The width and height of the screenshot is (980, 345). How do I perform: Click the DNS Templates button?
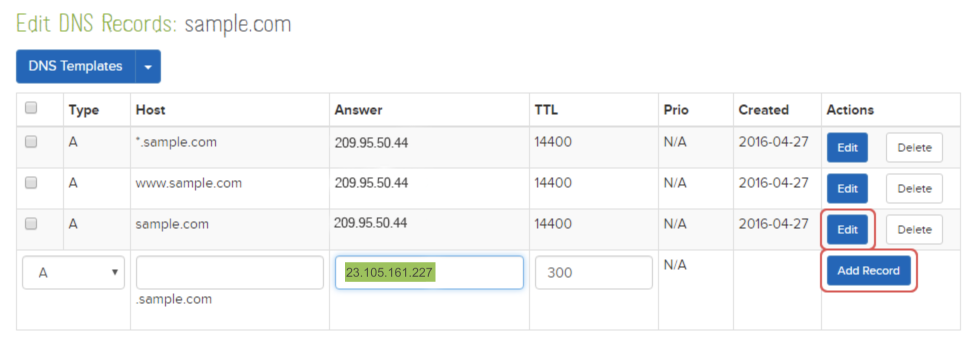pos(75,66)
